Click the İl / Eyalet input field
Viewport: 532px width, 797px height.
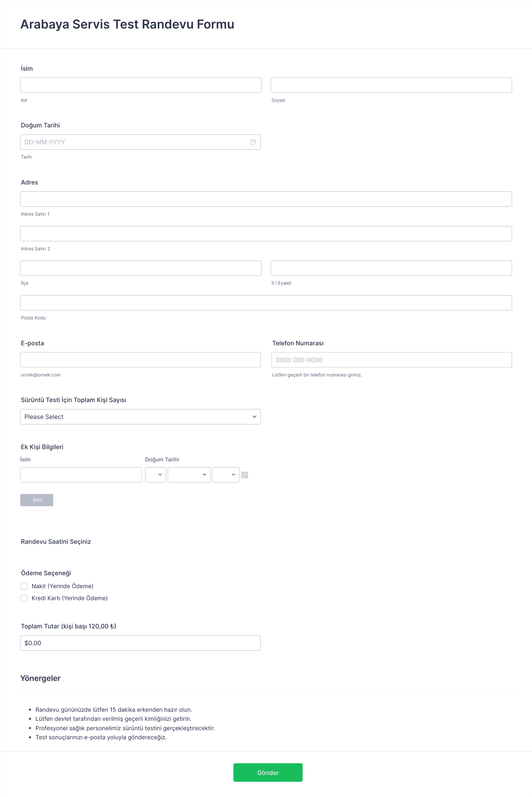pos(391,268)
